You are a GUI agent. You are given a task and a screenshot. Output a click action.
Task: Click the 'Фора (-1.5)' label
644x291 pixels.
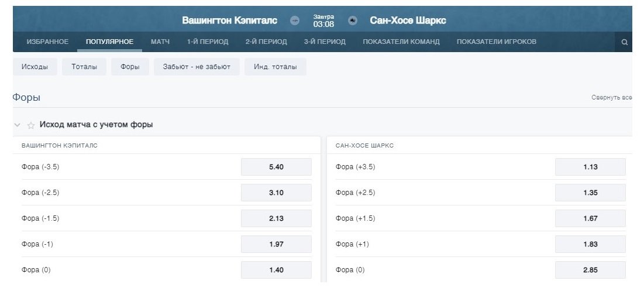(40, 218)
